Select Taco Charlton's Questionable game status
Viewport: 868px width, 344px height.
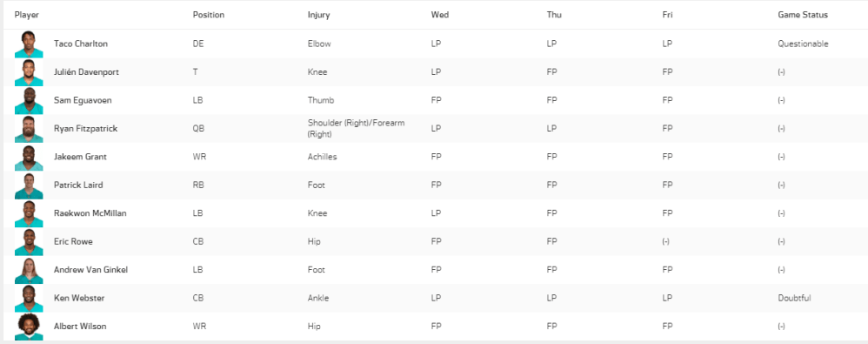click(804, 44)
